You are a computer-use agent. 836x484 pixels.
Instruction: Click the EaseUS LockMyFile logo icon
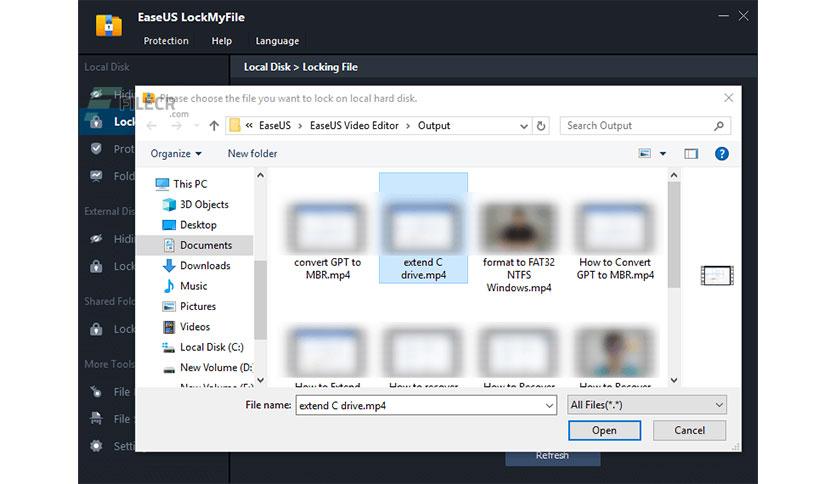109,25
